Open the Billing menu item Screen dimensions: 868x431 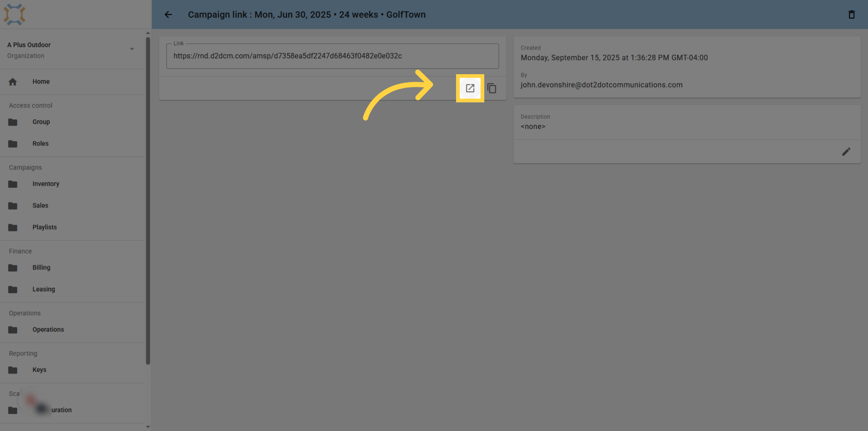(x=72, y=268)
